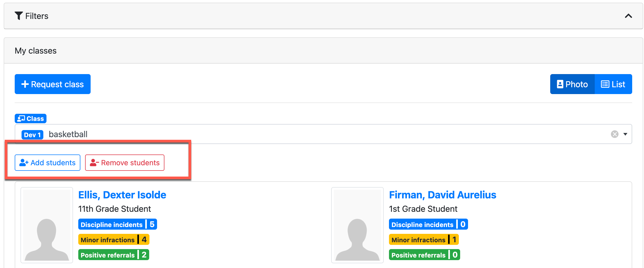644x268 pixels.
Task: Switch to Photo view
Action: pyautogui.click(x=572, y=84)
